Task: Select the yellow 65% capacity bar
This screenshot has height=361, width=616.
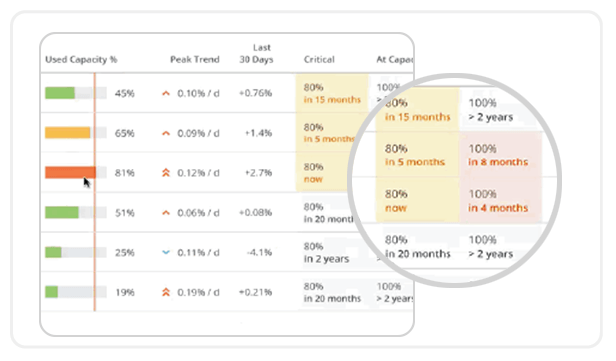Action: click(x=75, y=133)
